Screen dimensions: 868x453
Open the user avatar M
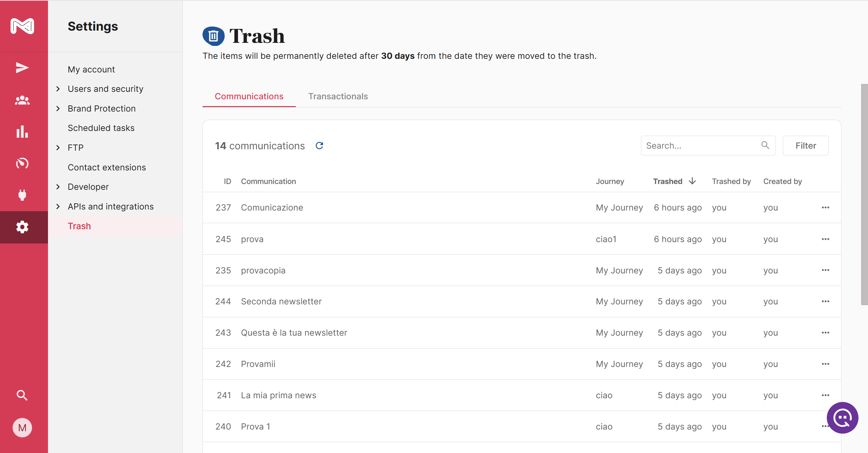coord(22,427)
